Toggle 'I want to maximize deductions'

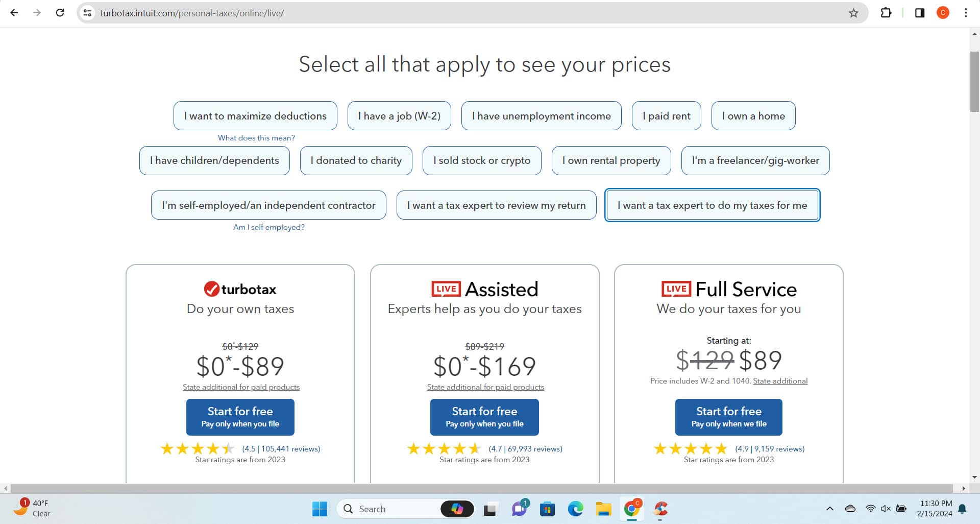tap(255, 116)
